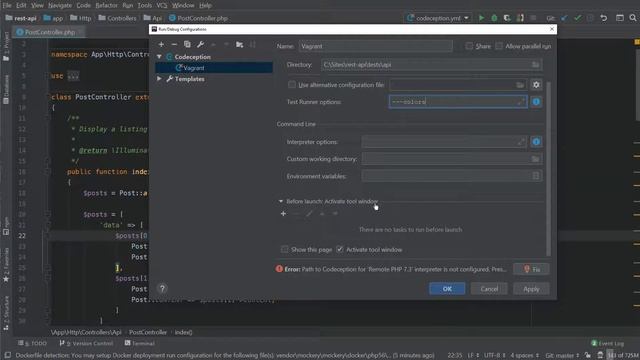Screen dimensions: 640x360
Task: Remove selected configuration with minus icon
Action: [x=174, y=44]
